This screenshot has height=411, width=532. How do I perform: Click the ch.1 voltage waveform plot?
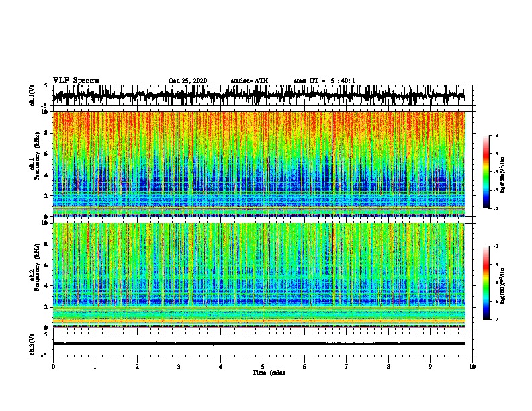(259, 95)
